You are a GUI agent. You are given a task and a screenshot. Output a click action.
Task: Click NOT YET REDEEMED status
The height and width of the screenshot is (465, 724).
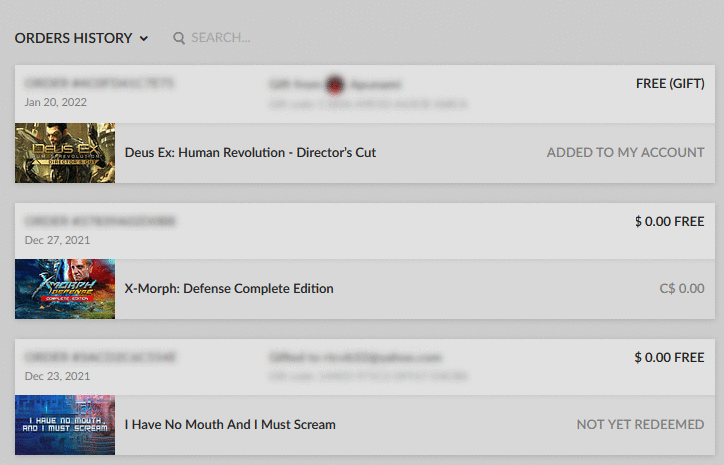click(x=640, y=425)
